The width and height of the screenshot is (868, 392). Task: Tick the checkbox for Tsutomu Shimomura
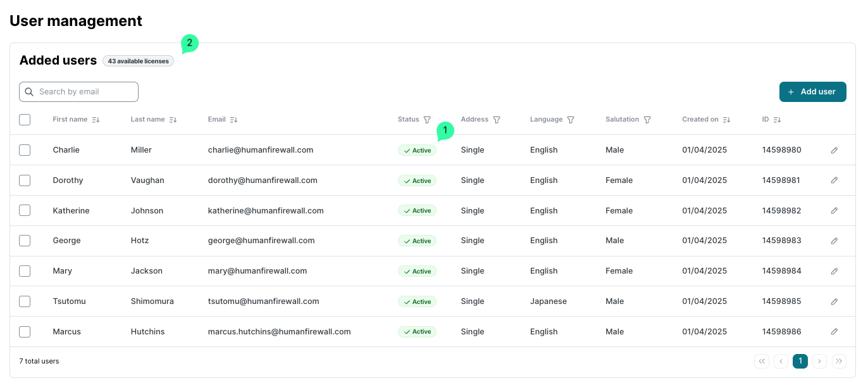(x=25, y=301)
